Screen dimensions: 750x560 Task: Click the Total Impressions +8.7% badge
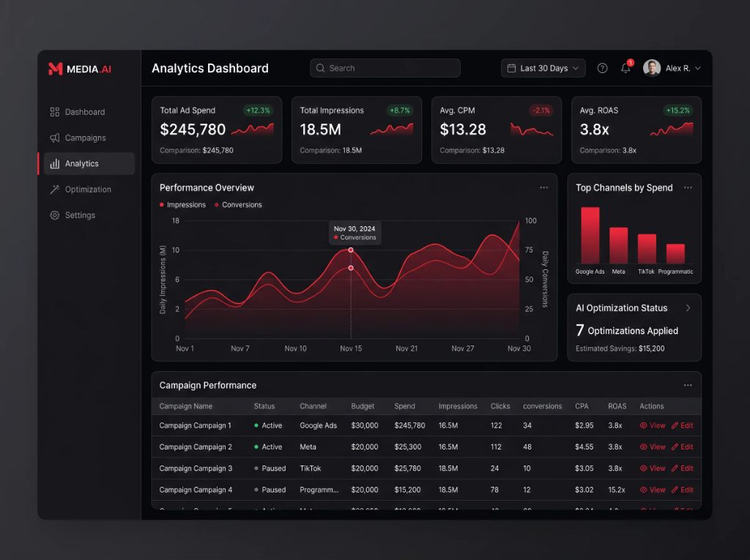[399, 111]
